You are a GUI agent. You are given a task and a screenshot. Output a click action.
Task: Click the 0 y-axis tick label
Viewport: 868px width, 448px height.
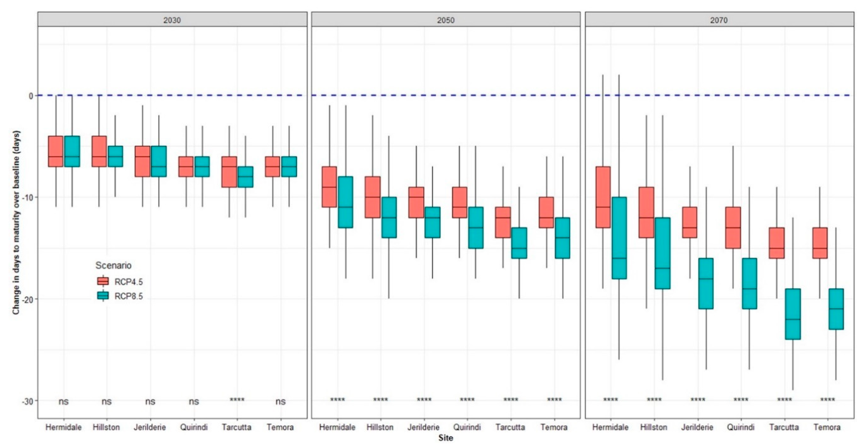coord(31,96)
